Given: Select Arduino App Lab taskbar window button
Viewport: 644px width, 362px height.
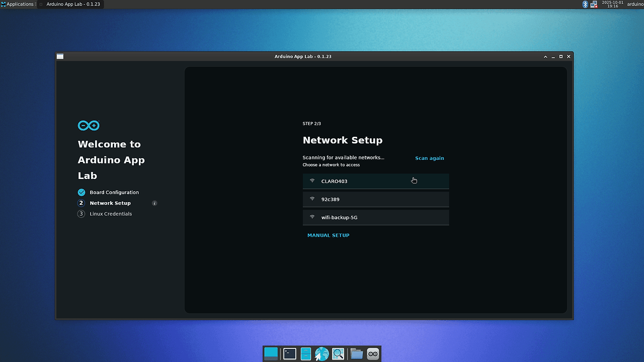Looking at the screenshot, I should (x=70, y=4).
